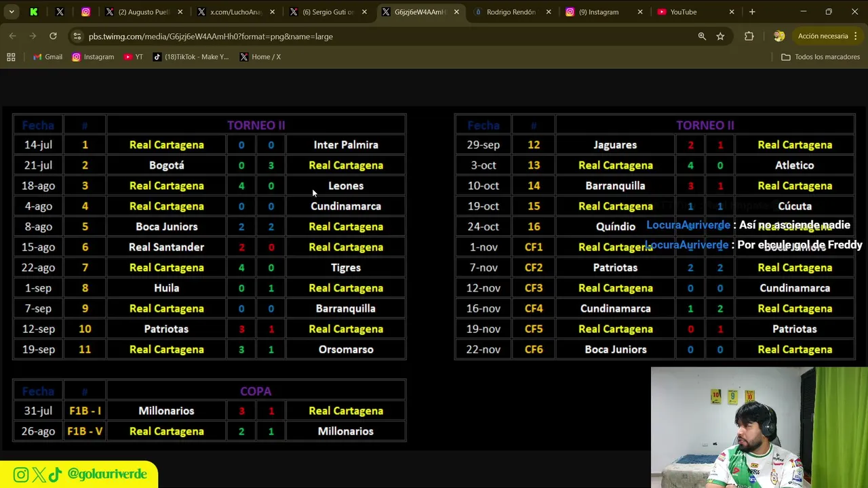Viewport: 868px width, 488px height.
Task: Click the 31-jul date cell
Action: click(x=38, y=411)
